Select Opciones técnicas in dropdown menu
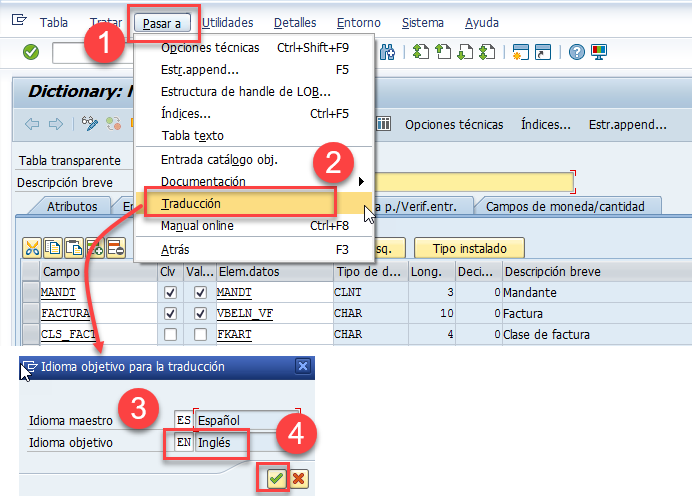The height and width of the screenshot is (496, 692). click(254, 48)
